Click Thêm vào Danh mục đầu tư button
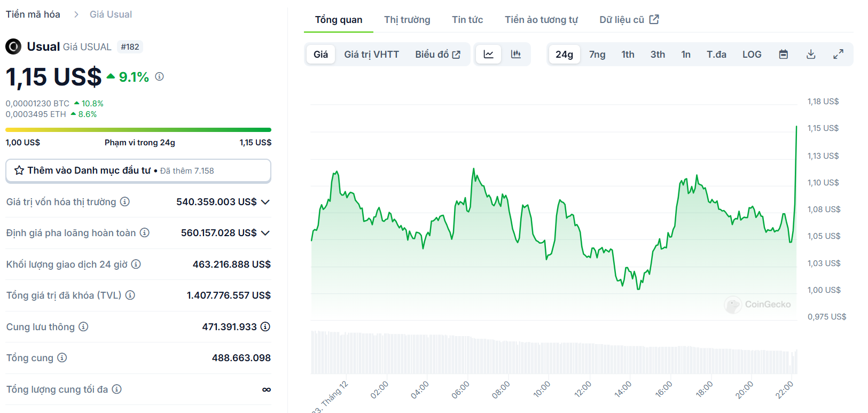Screen dimensions: 868x413 [x=138, y=170]
